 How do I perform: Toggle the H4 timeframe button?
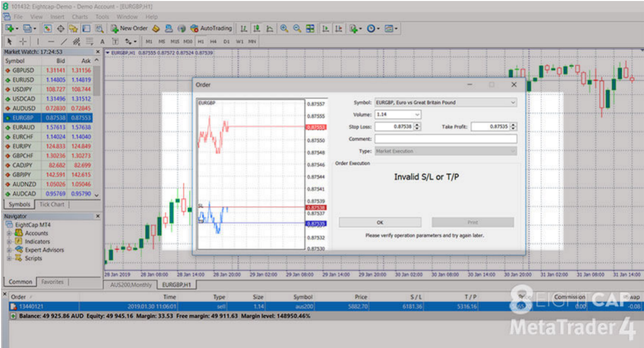213,42
